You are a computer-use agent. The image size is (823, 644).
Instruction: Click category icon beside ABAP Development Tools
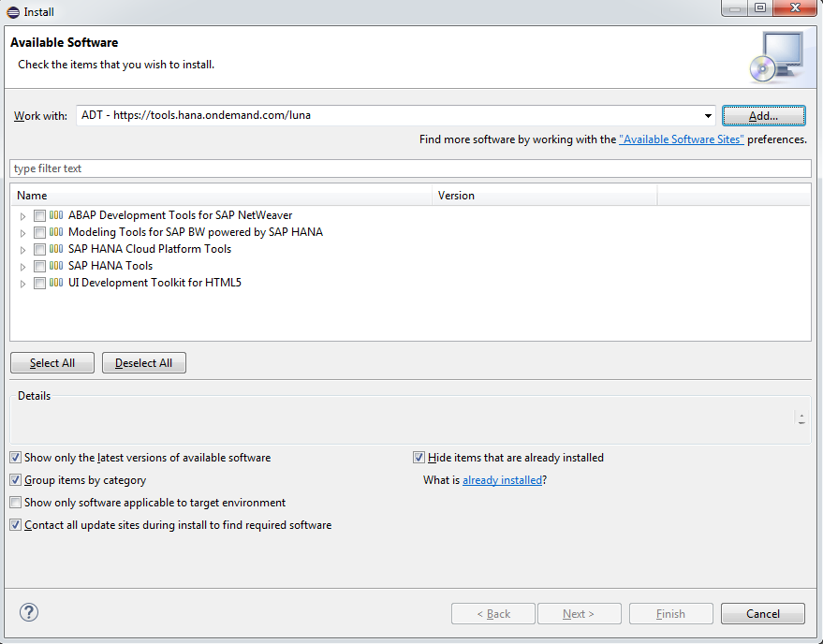[57, 215]
